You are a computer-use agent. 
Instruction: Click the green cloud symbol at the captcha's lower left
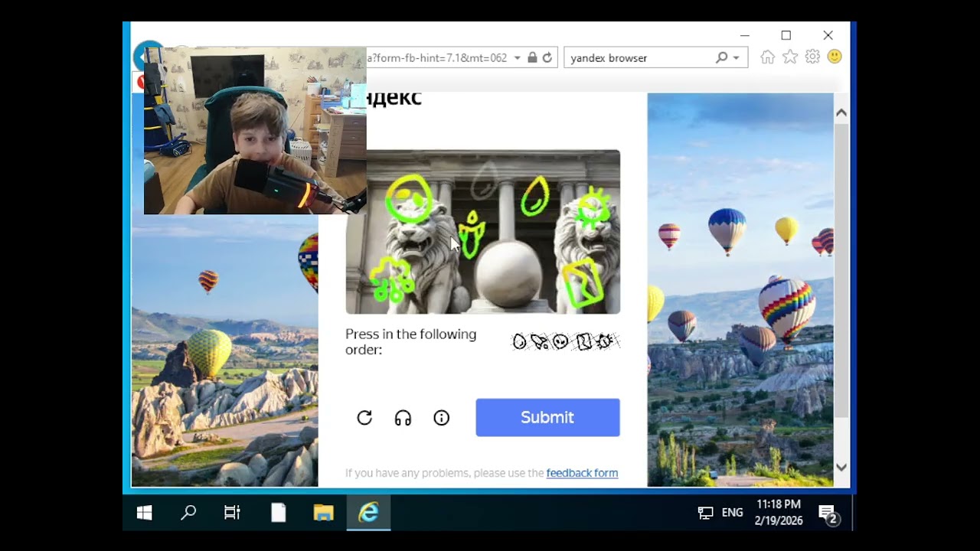tap(392, 279)
